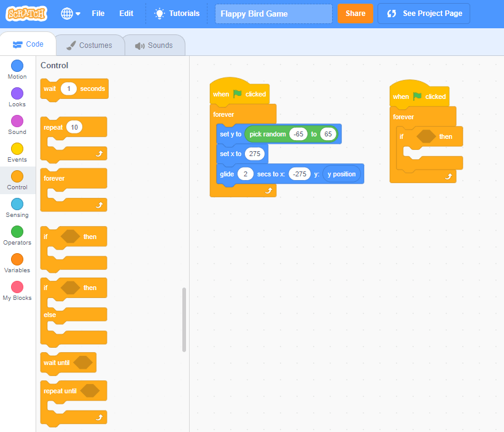Click the Flappy Bird Game title field
Screen dimensions: 504x432
pyautogui.click(x=273, y=13)
